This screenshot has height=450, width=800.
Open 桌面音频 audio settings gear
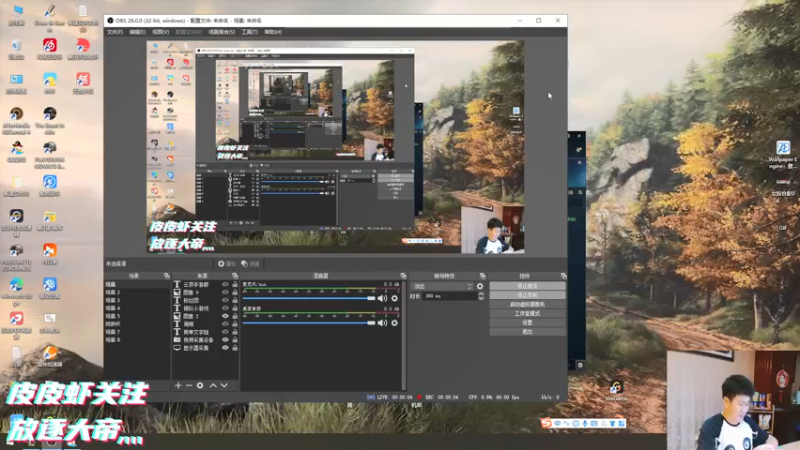pos(394,323)
